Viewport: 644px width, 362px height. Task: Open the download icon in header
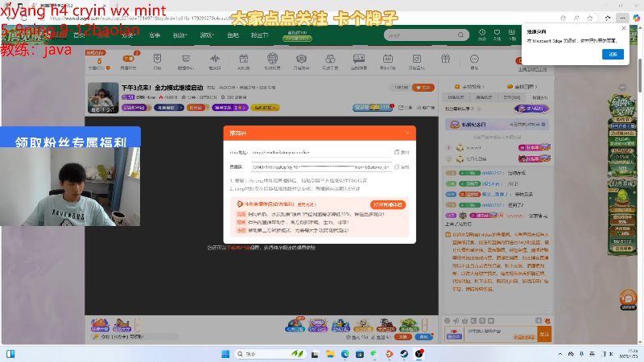point(512,34)
